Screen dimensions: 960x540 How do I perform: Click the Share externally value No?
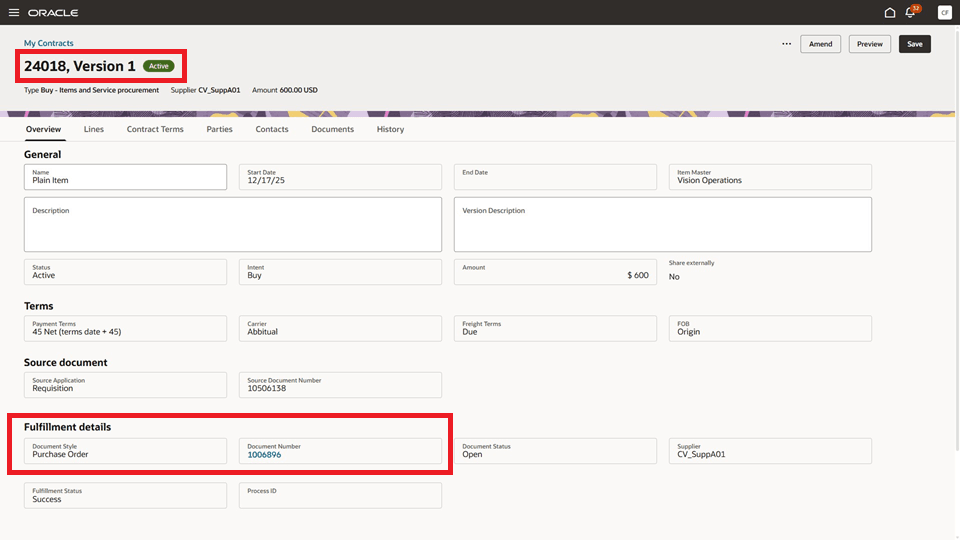[674, 277]
